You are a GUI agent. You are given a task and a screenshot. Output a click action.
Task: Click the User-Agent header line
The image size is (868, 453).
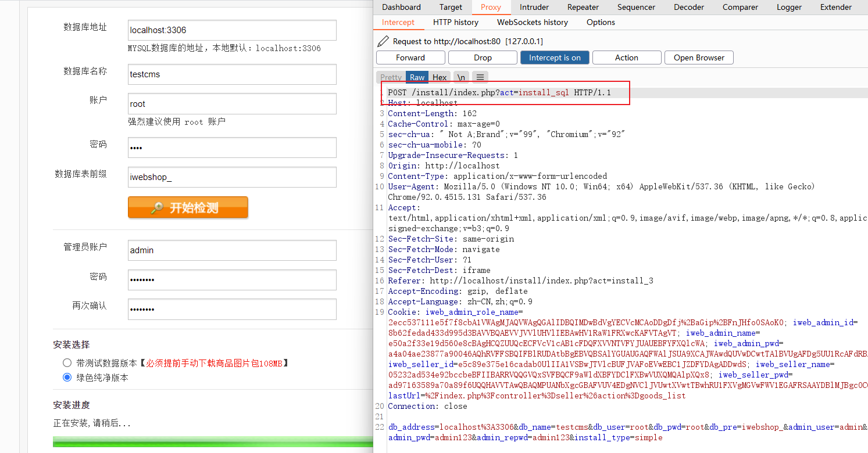click(601, 192)
